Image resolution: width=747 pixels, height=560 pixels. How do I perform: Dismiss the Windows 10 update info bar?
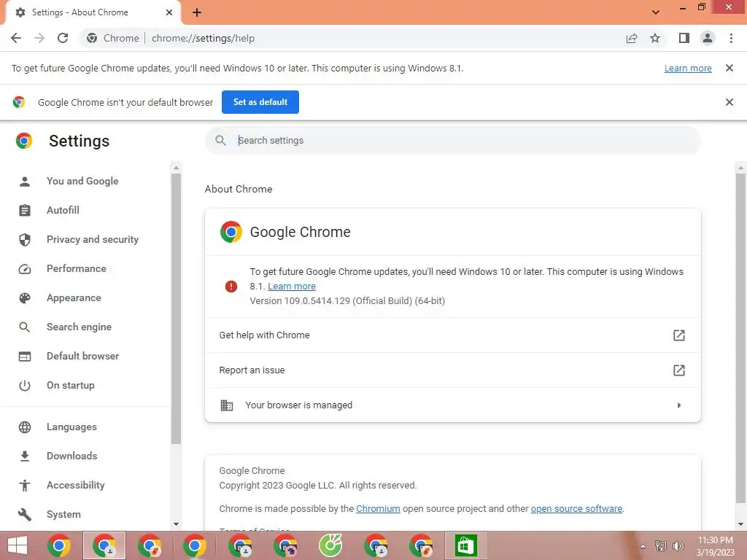[729, 68]
